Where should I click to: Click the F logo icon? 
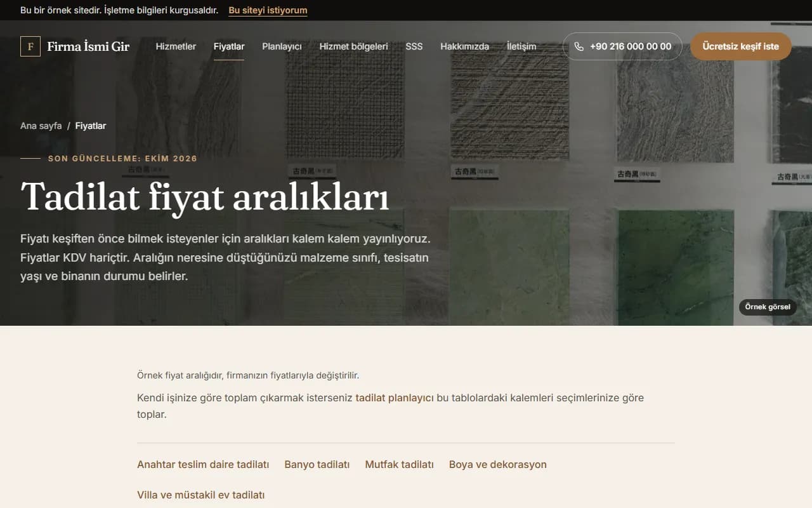click(30, 46)
